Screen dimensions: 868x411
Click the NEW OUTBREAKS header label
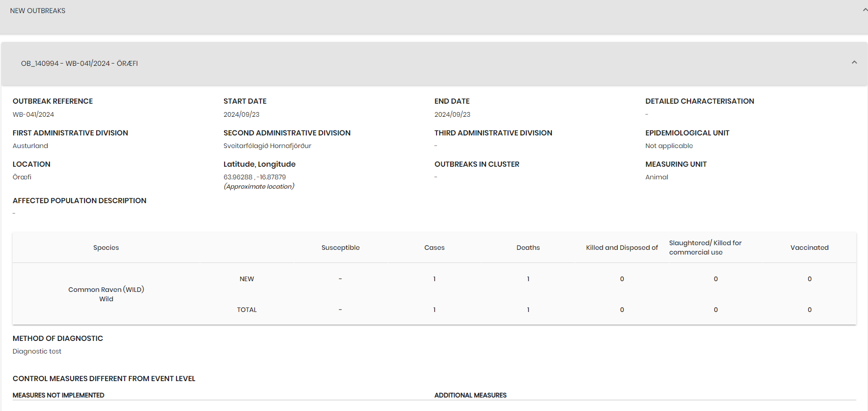point(38,11)
